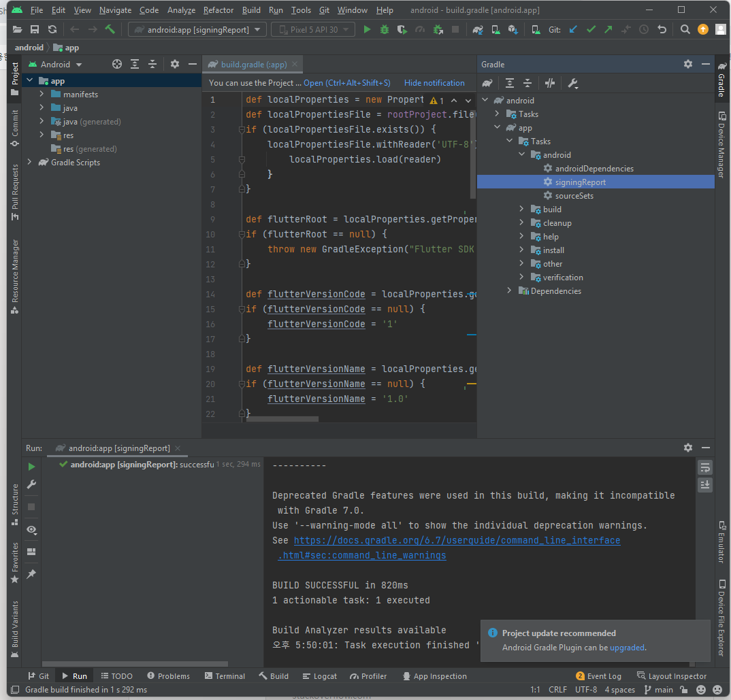The width and height of the screenshot is (731, 700).
Task: Click the Debug bug icon
Action: click(x=384, y=29)
